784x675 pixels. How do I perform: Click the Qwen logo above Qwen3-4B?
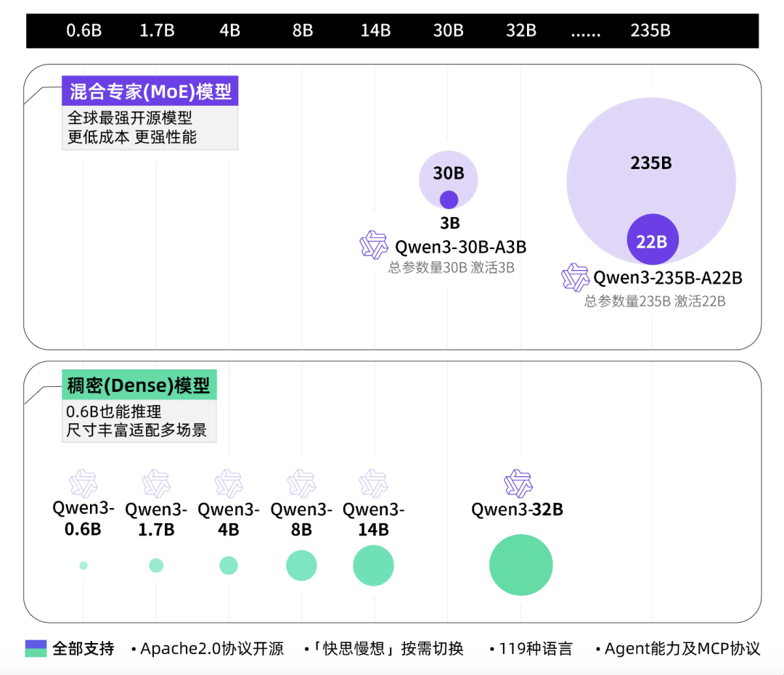(229, 483)
